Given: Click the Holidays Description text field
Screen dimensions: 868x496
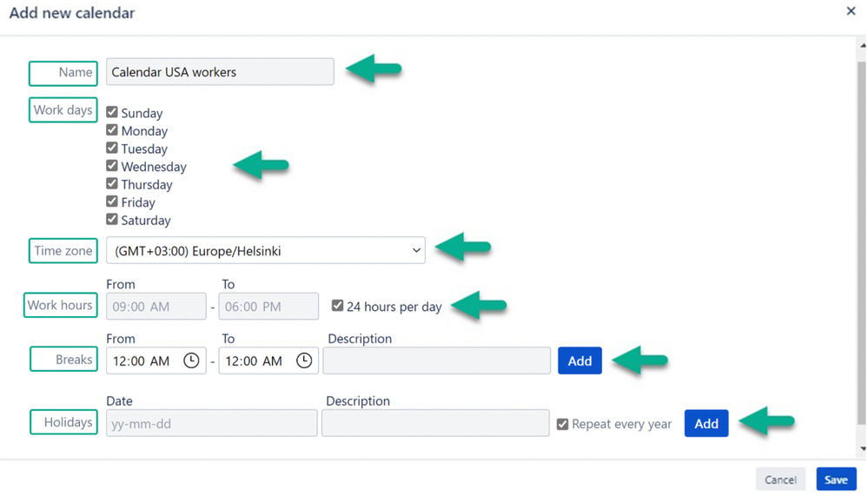Looking at the screenshot, I should [x=435, y=424].
